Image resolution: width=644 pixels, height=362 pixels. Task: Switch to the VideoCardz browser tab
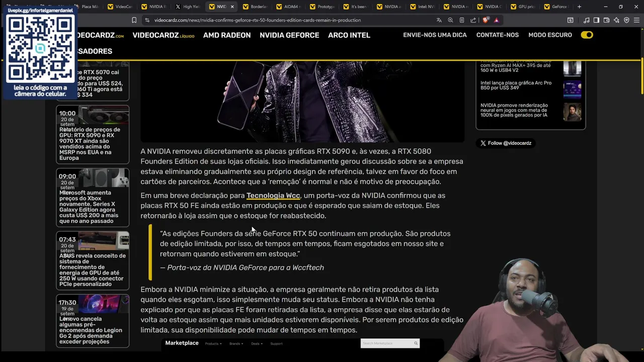pos(120,7)
